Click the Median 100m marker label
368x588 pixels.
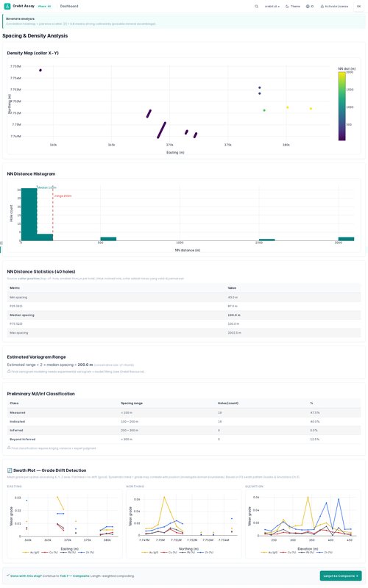pos(47,187)
